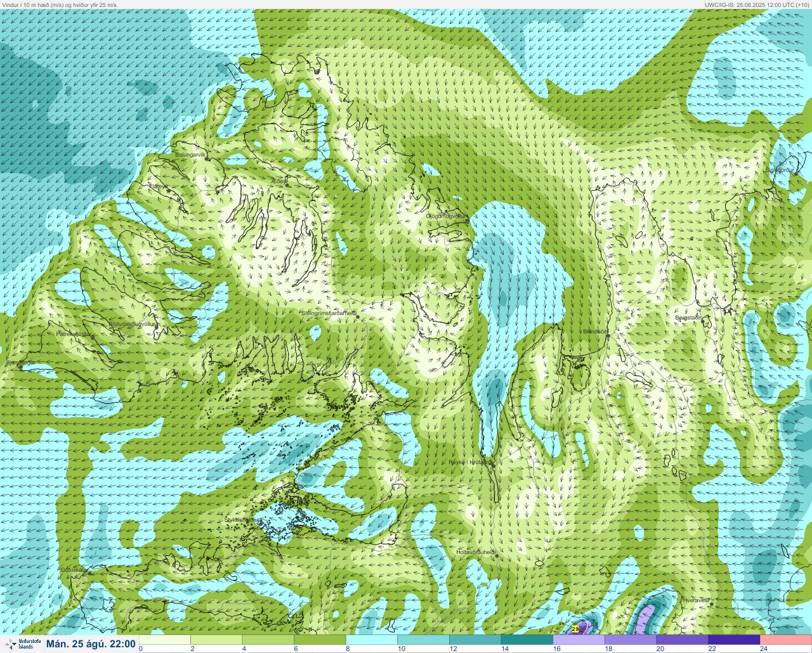
Task: Select the 10–12 m/s legend color
Action: pyautogui.click(x=424, y=639)
